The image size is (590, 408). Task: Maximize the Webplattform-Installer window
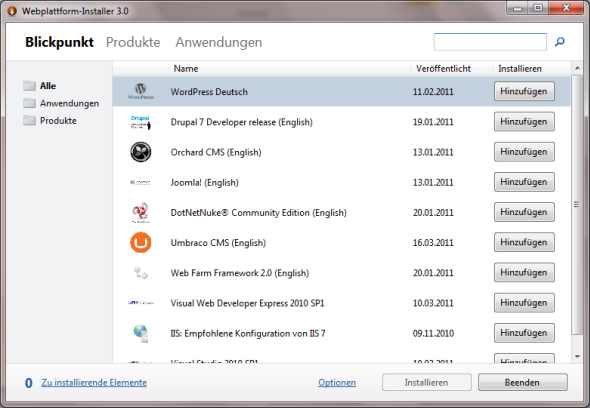[x=538, y=8]
